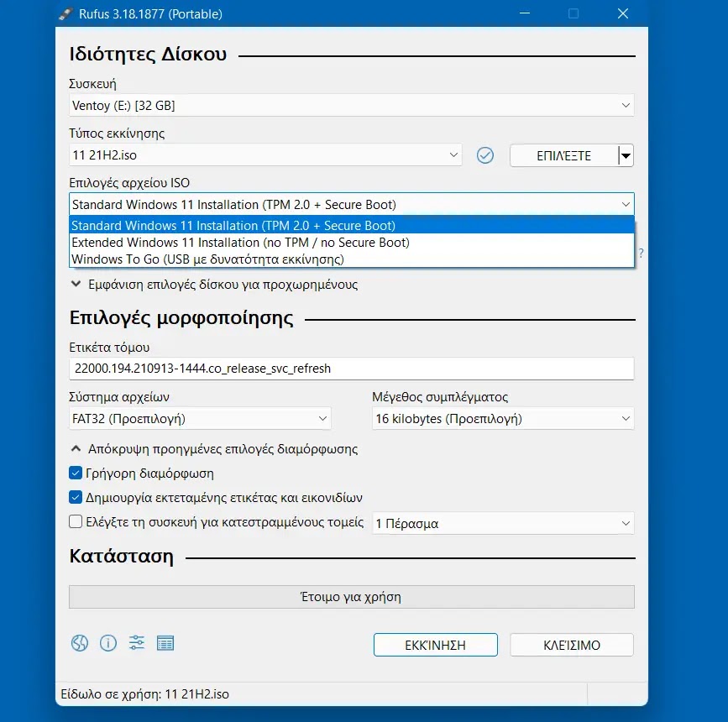This screenshot has width=728, height=722.
Task: Collapse Απόκρυψη προηγμένες επιλογές διαμόρφωσης
Action: (x=214, y=449)
